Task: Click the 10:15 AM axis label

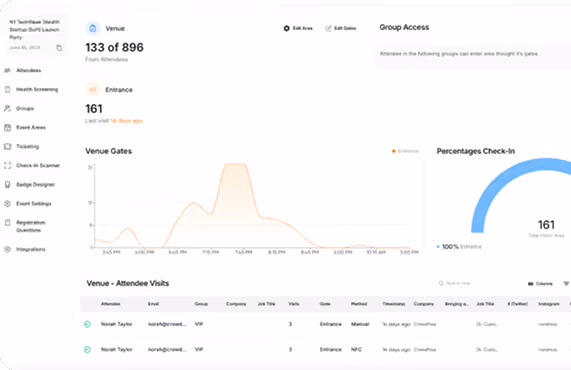Action: pyautogui.click(x=376, y=252)
